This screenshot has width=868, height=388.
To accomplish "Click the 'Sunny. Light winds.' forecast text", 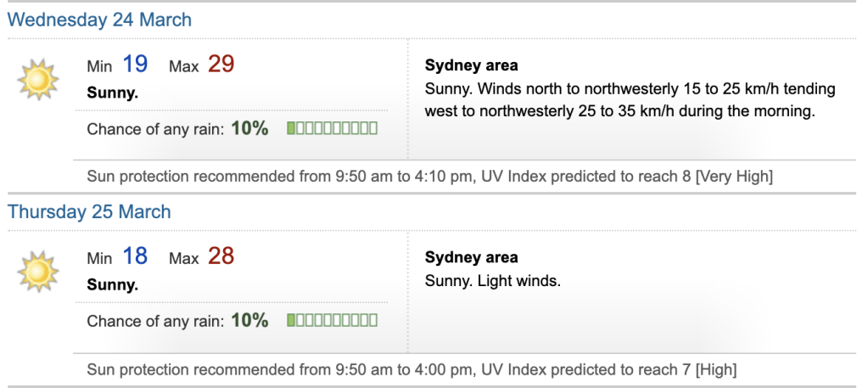I will (x=493, y=280).
